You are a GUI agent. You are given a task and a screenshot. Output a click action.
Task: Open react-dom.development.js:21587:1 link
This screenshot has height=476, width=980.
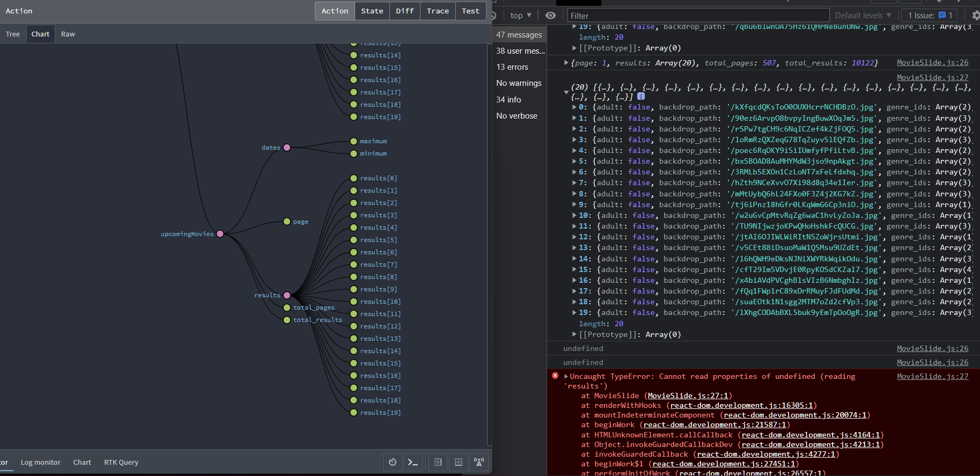point(714,424)
